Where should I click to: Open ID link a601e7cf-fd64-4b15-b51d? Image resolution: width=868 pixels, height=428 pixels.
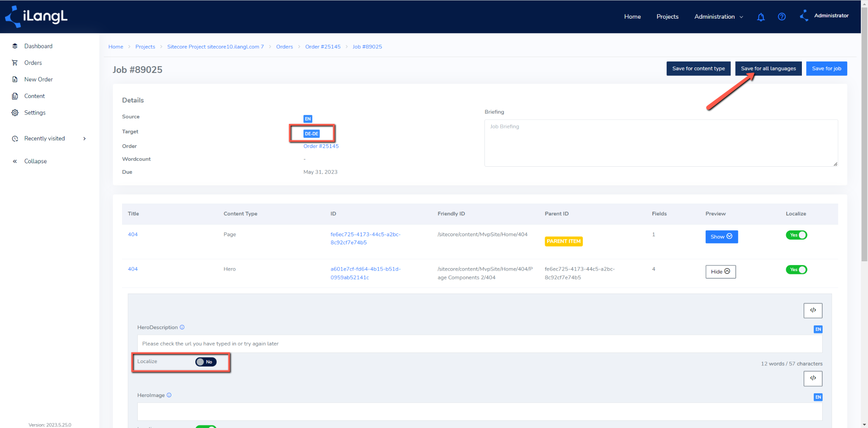pyautogui.click(x=365, y=273)
